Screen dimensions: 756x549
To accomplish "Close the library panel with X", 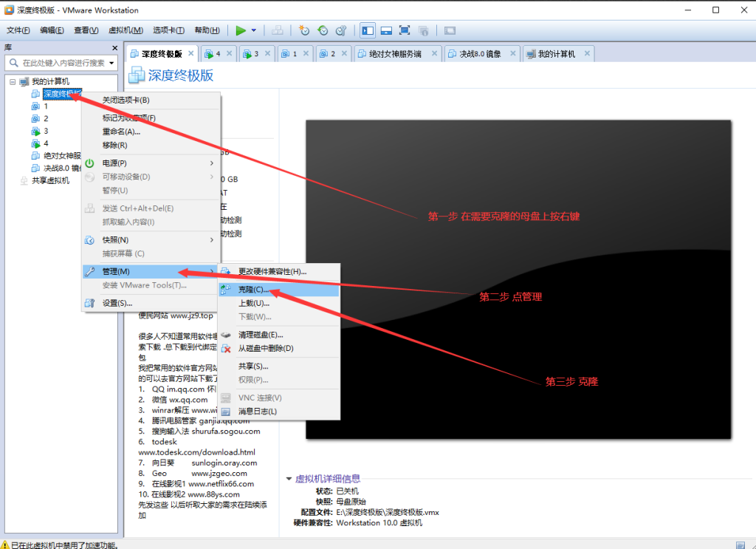I will pos(114,48).
